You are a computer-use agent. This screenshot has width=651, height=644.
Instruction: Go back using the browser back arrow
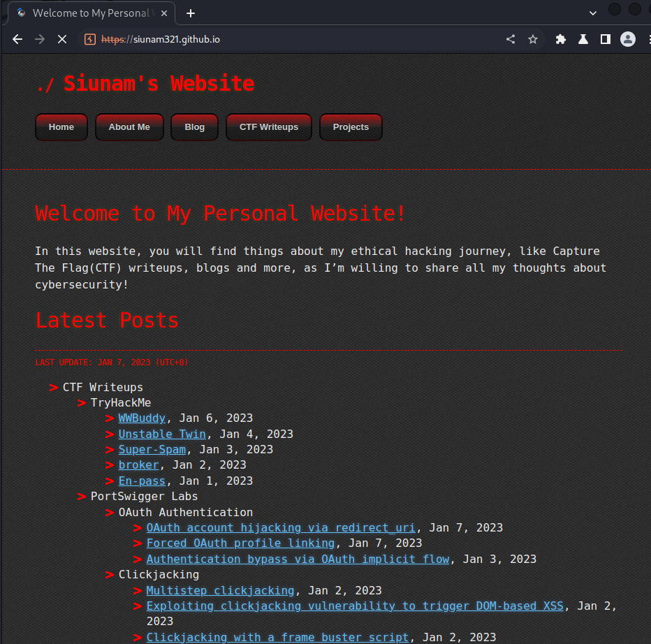coord(17,39)
